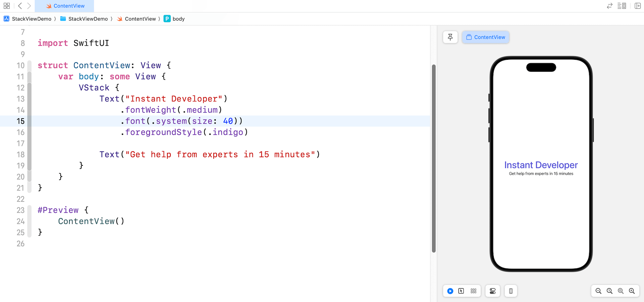The width and height of the screenshot is (644, 302).
Task: Select the ContentView preview chip
Action: [x=485, y=37]
